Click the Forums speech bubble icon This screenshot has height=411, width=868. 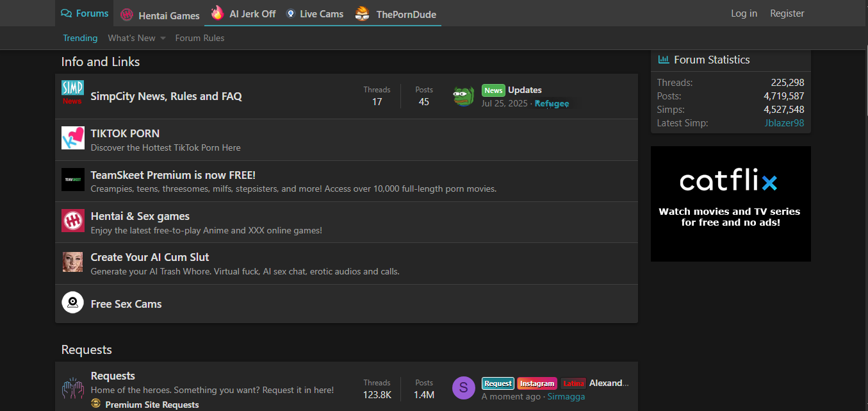66,13
